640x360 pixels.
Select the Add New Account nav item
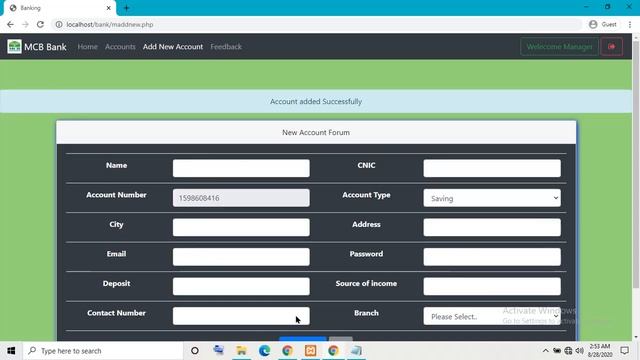coord(173,47)
